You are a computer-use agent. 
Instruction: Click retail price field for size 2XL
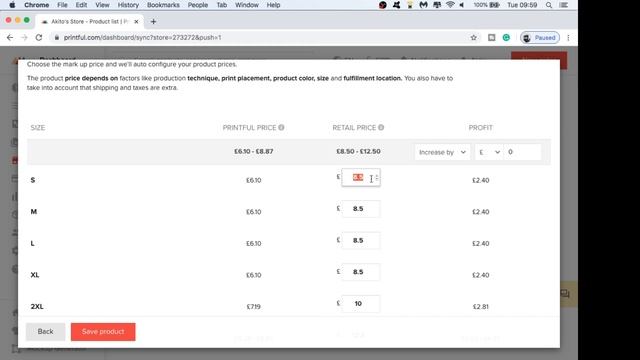(360, 304)
